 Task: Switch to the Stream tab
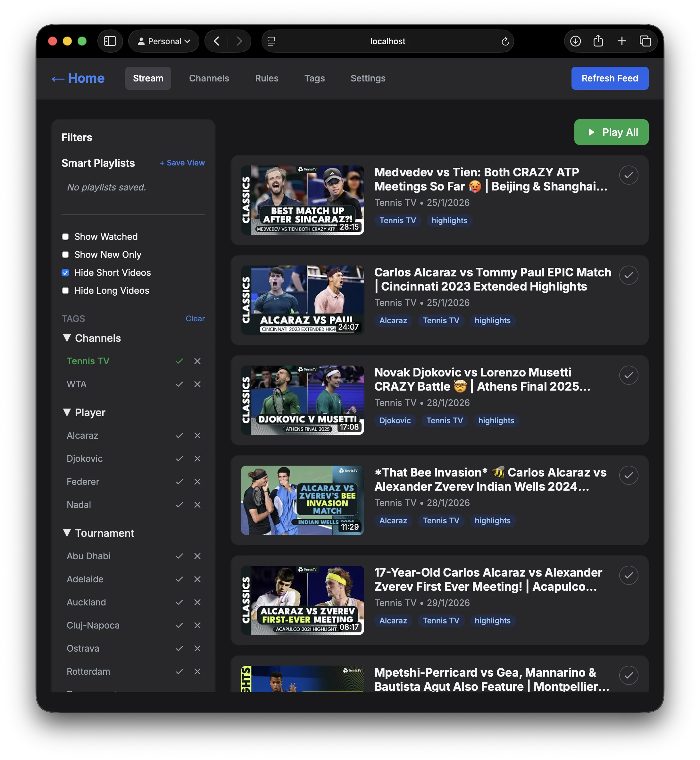pyautogui.click(x=148, y=78)
